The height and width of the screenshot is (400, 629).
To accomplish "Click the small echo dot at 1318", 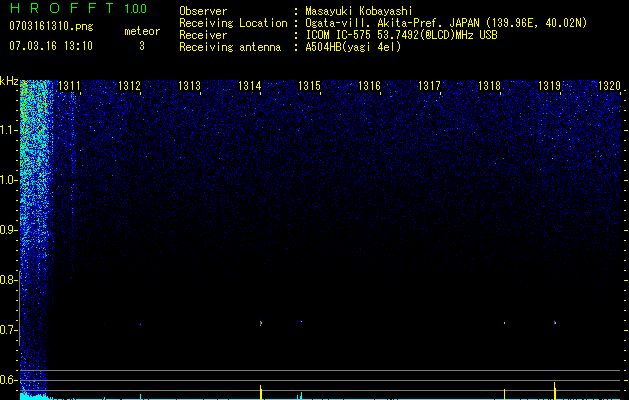I will coord(504,323).
